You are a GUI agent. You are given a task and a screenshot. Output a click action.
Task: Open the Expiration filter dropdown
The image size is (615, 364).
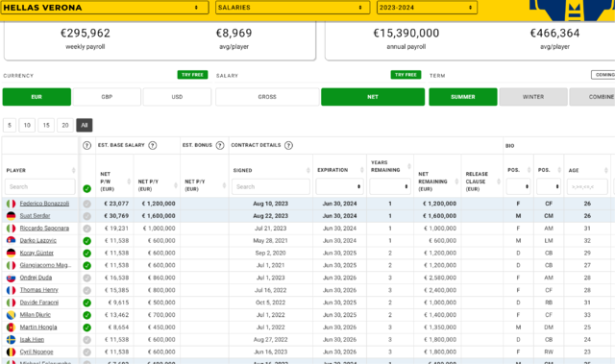(x=339, y=186)
